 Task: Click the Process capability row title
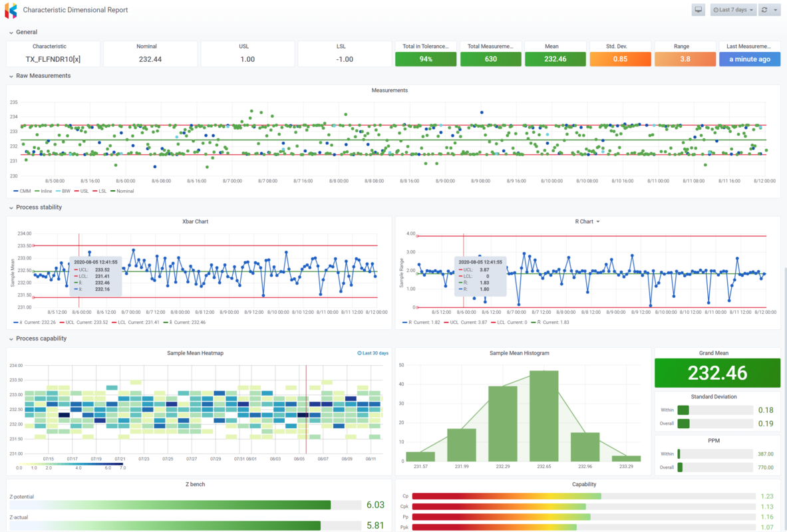pos(41,338)
